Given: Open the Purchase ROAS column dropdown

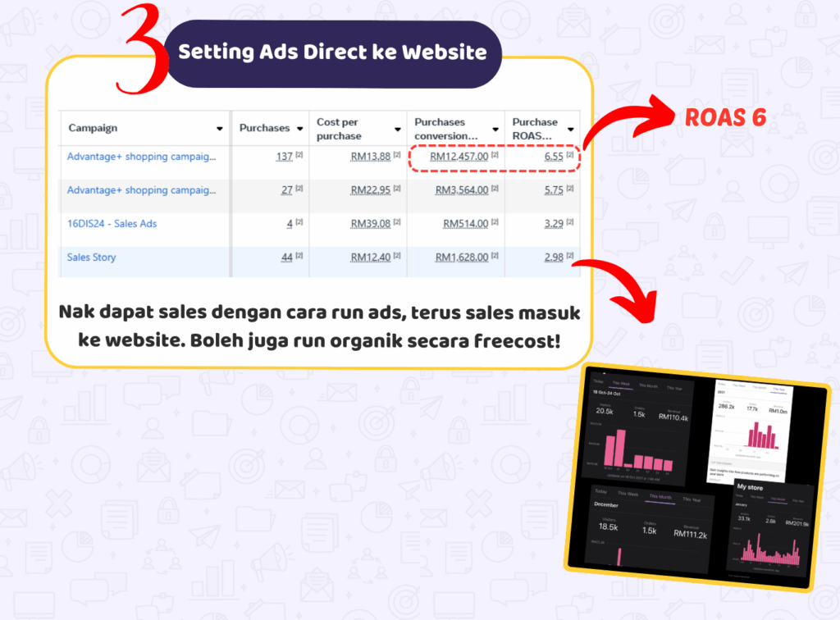Looking at the screenshot, I should click(571, 129).
